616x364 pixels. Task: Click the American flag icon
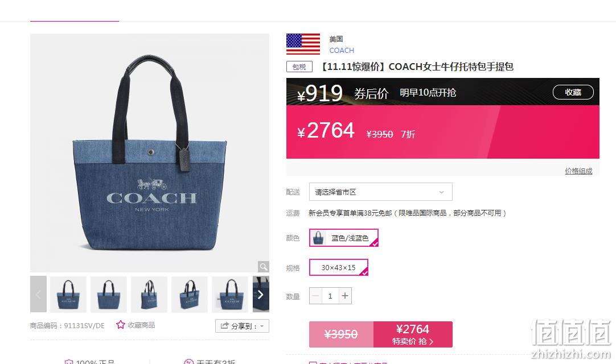point(303,44)
